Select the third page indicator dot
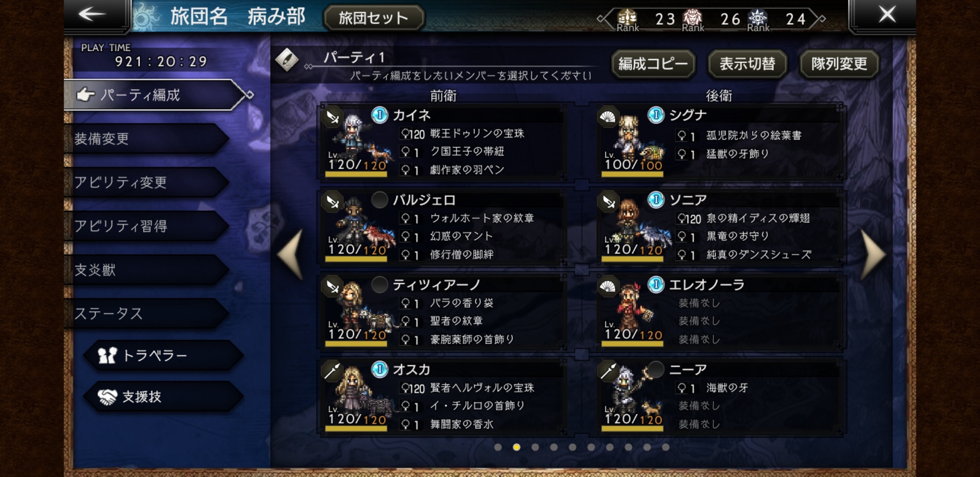This screenshot has width=980, height=477. click(x=535, y=447)
